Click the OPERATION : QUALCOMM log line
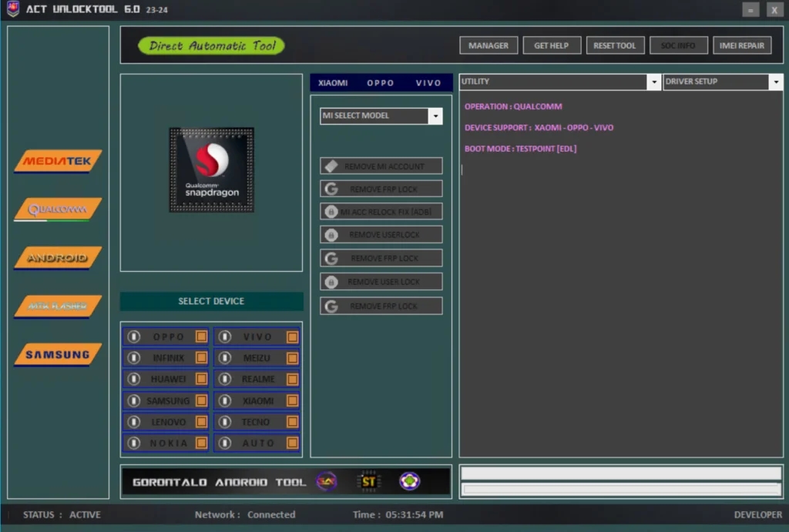Screen dimensions: 789x532 coord(513,106)
